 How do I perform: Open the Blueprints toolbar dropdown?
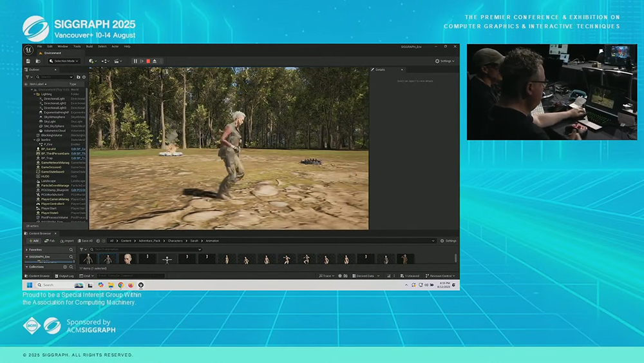[105, 61]
